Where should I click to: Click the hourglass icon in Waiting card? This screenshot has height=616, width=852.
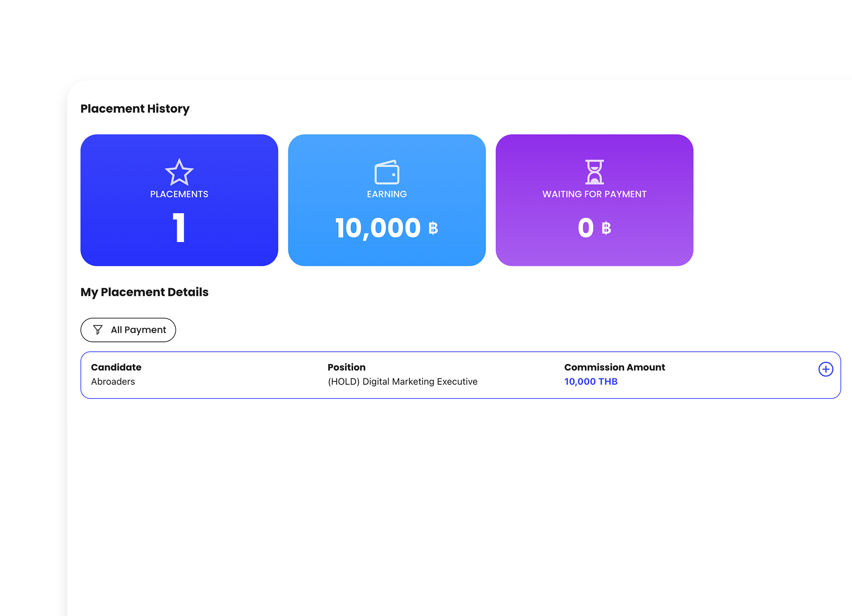pyautogui.click(x=594, y=172)
